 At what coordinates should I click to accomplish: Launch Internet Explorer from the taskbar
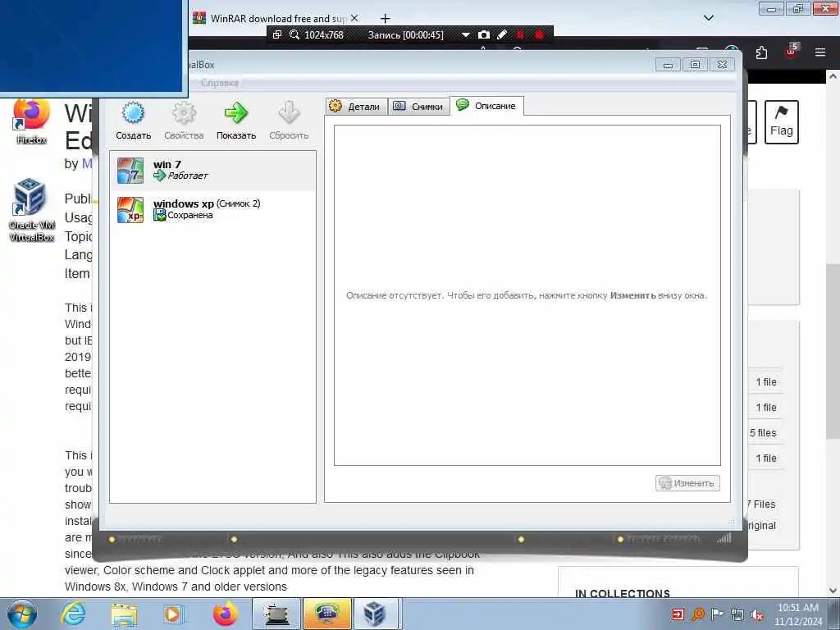tap(73, 614)
